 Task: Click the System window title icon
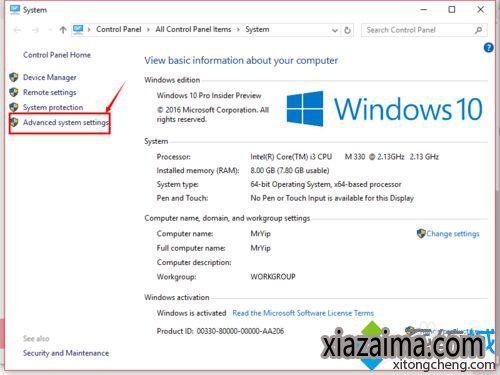15,10
